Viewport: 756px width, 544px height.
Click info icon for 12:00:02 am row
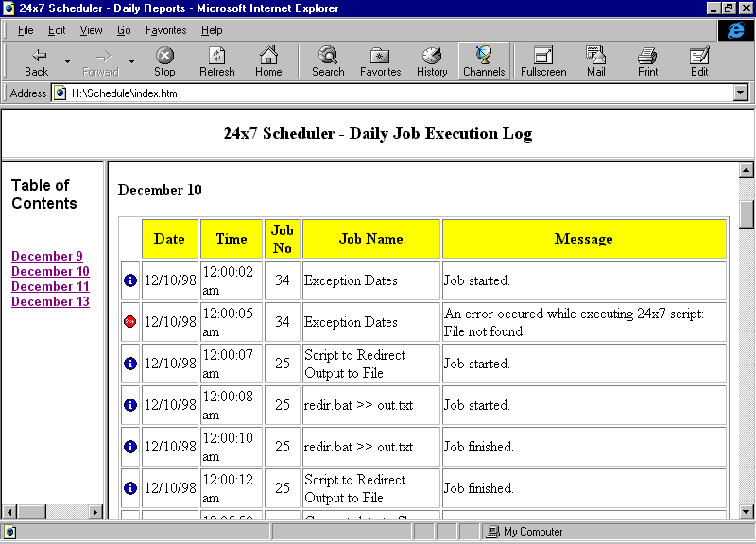[130, 280]
